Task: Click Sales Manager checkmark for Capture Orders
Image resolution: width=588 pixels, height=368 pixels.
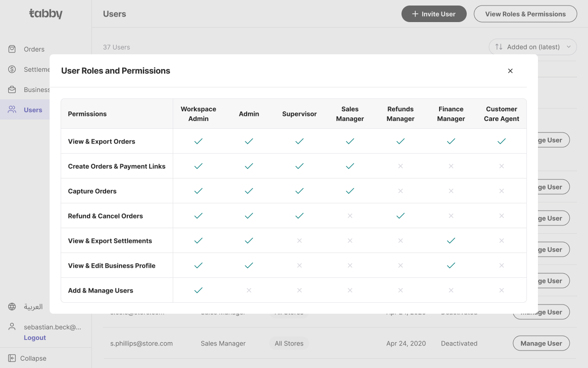Action: [x=350, y=191]
